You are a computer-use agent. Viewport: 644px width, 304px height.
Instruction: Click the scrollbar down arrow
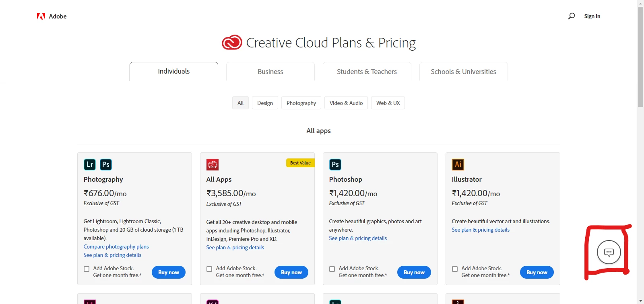(640, 301)
